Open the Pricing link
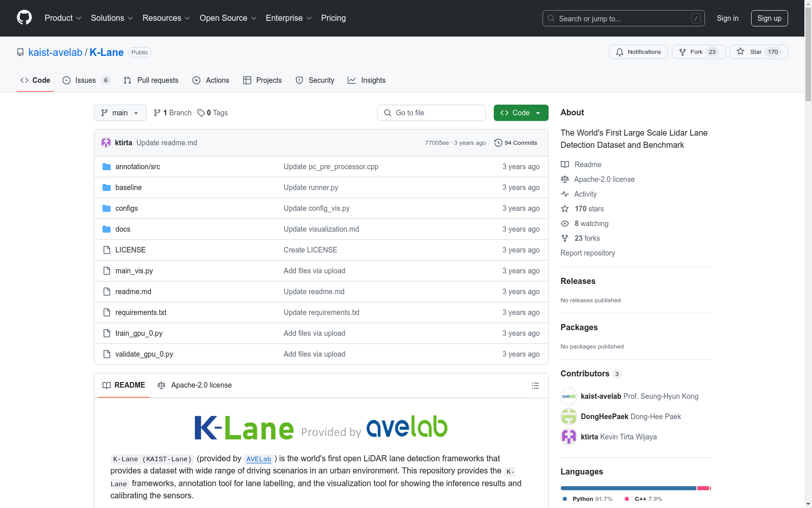 [333, 18]
